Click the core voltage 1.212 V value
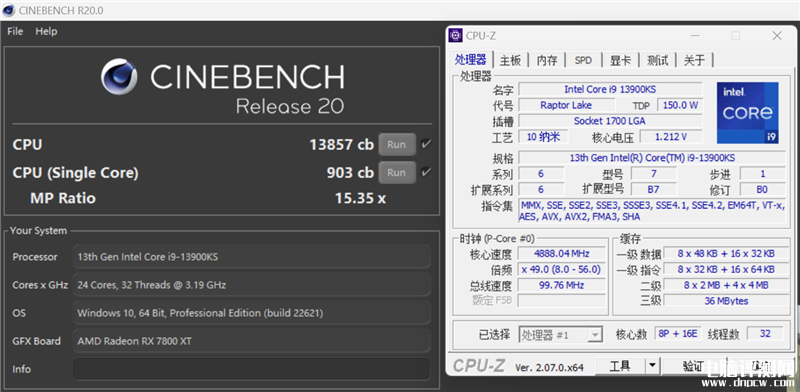800x392 pixels. tap(671, 137)
